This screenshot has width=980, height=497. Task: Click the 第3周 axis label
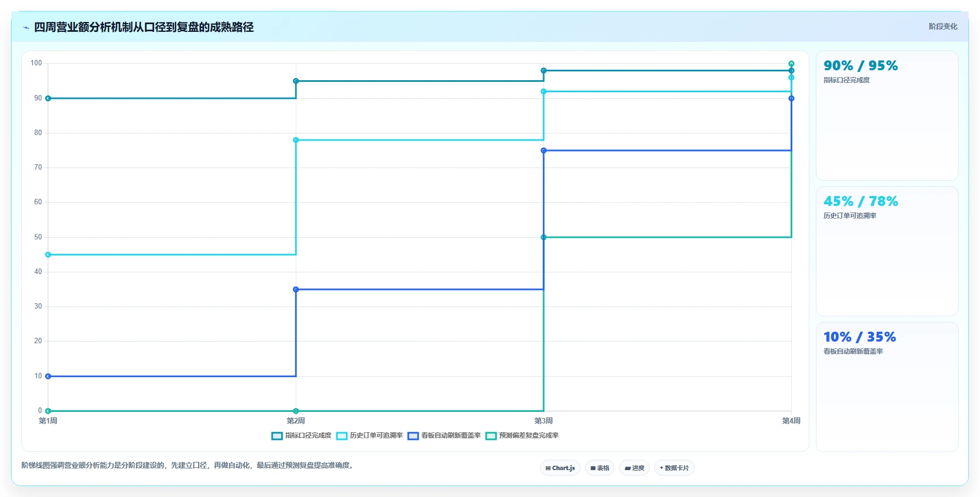tap(544, 421)
